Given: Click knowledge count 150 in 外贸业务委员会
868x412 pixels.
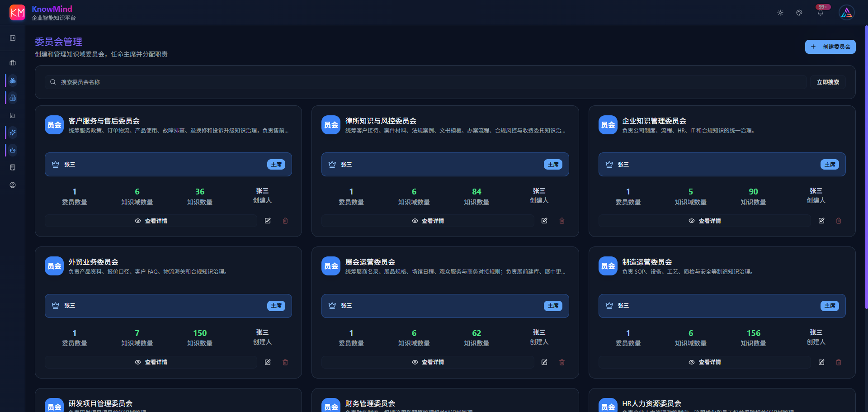Looking at the screenshot, I should coord(200,333).
